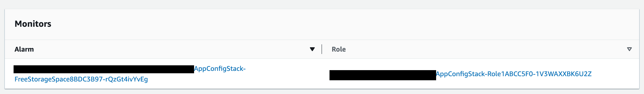Toggle sort triangle at the Role header's right edge
644x94 pixels.
coord(629,49)
